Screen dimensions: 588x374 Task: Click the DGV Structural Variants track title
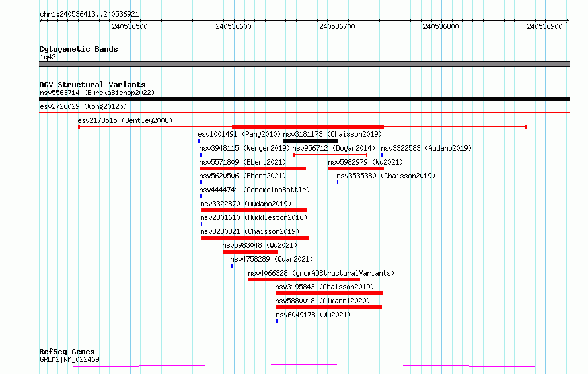click(x=92, y=85)
